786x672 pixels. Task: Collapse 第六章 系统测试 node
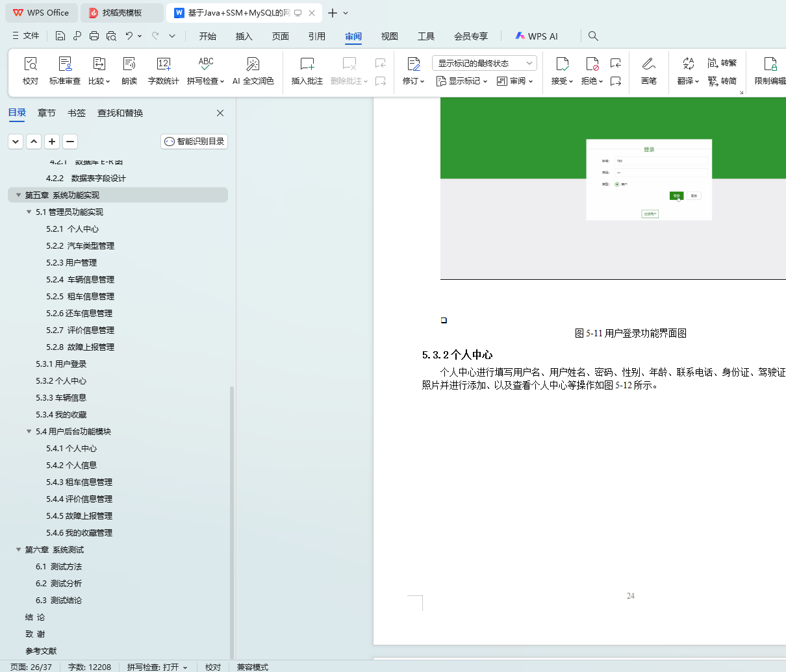18,549
